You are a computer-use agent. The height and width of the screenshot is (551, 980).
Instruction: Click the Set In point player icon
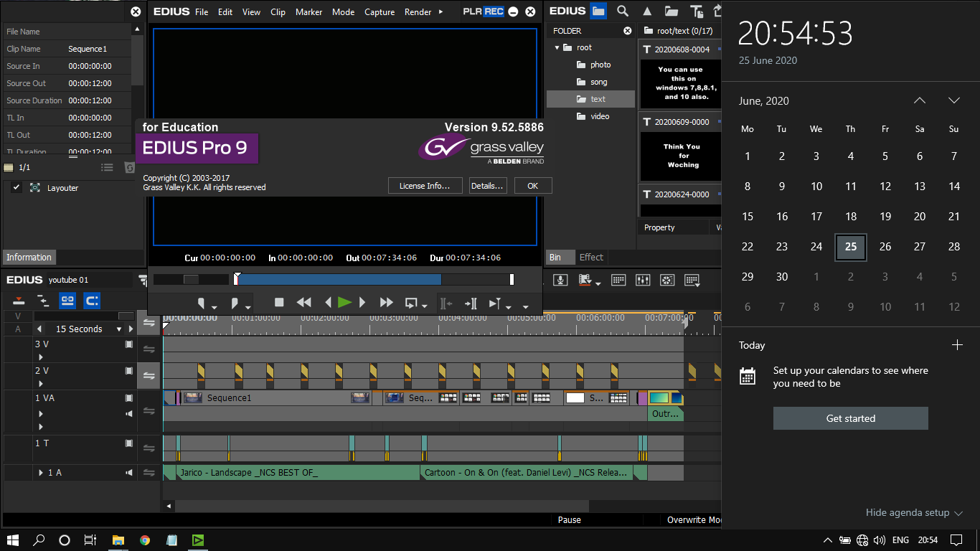pos(202,303)
